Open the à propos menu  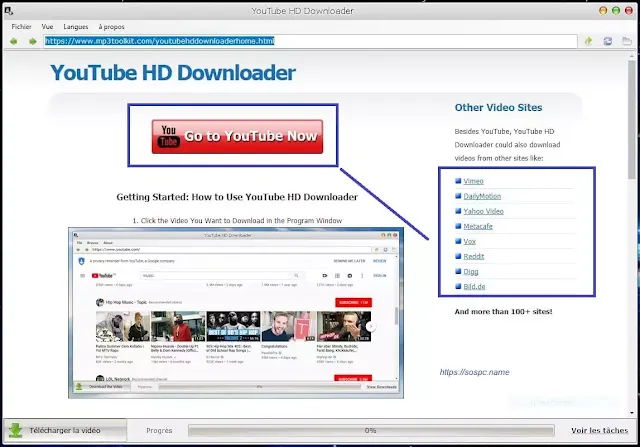111,27
